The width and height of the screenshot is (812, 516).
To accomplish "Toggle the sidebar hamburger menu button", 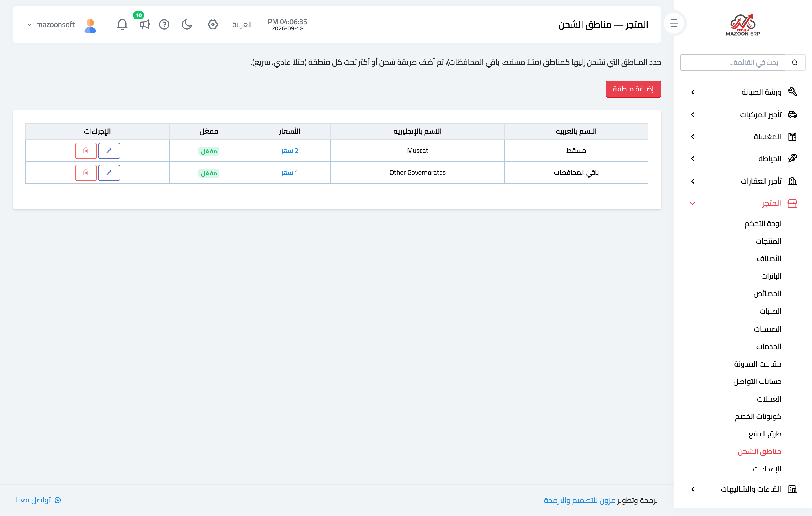I will tap(674, 23).
